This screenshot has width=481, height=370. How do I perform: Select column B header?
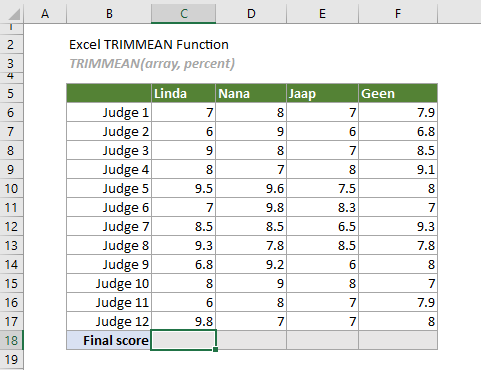[x=109, y=14]
